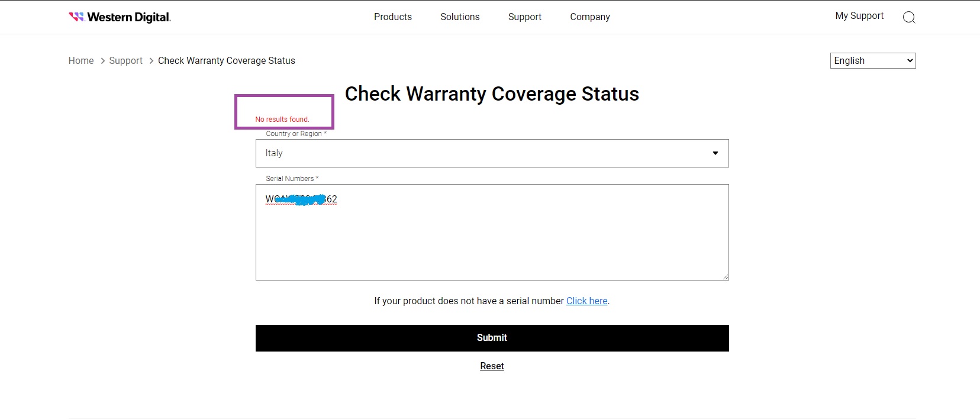The image size is (980, 419).
Task: Open the Products menu
Action: (393, 17)
